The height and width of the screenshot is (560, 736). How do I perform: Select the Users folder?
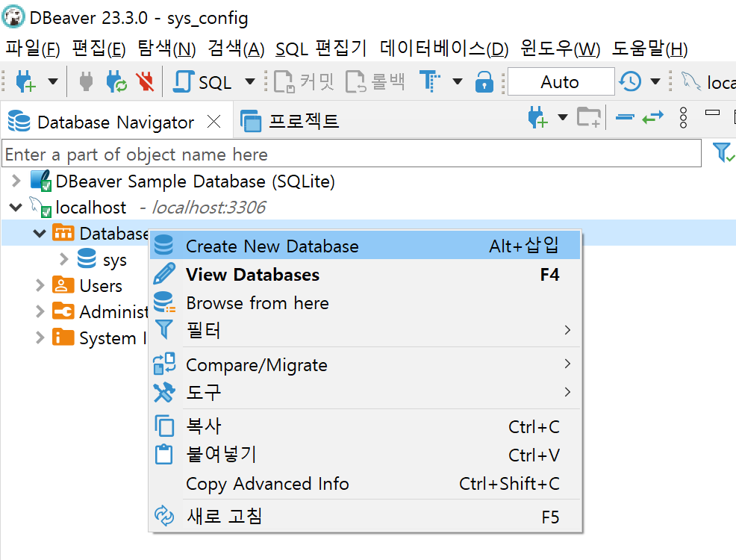coord(101,285)
